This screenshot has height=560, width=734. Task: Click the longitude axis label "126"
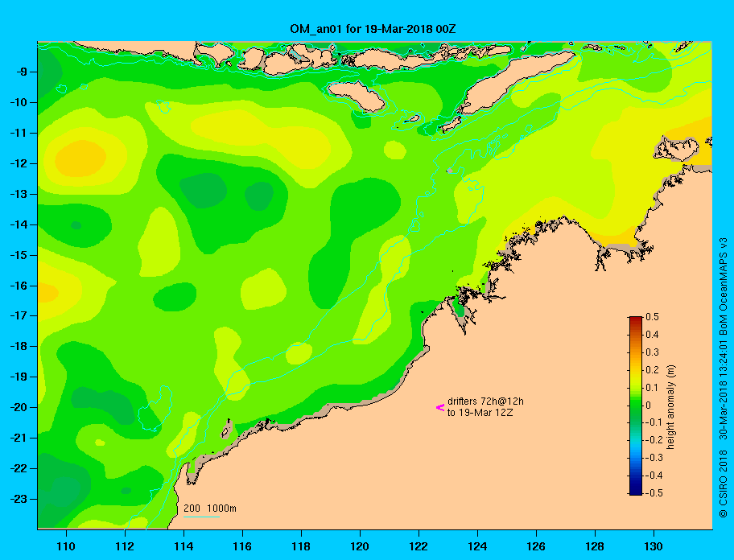[536, 546]
